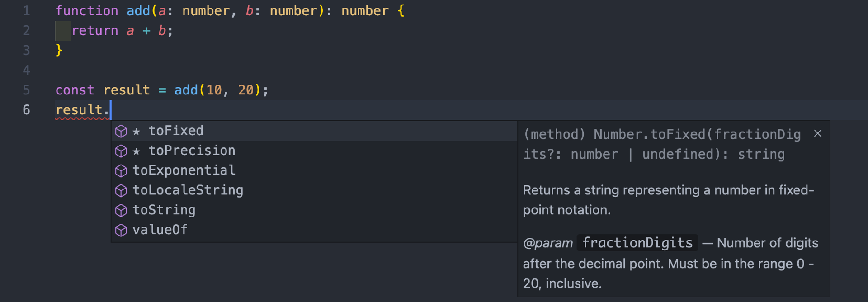Image resolution: width=868 pixels, height=302 pixels.
Task: Select the toFixed suggestion
Action: [314, 131]
